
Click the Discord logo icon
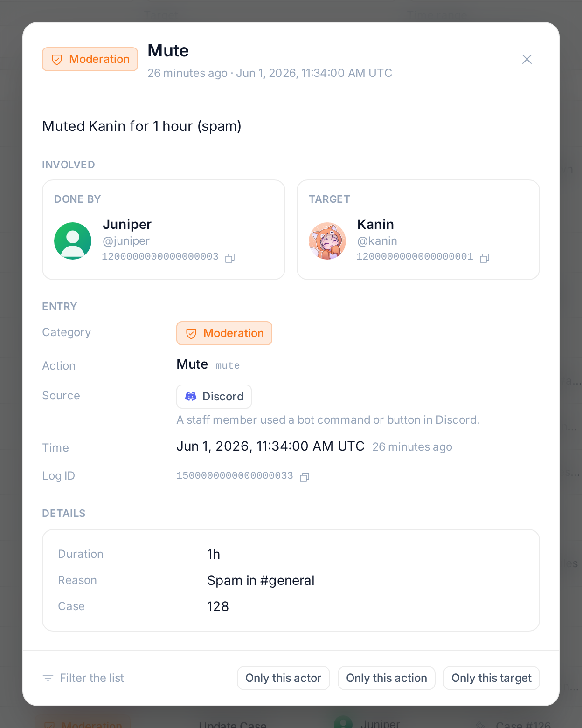[x=191, y=397]
